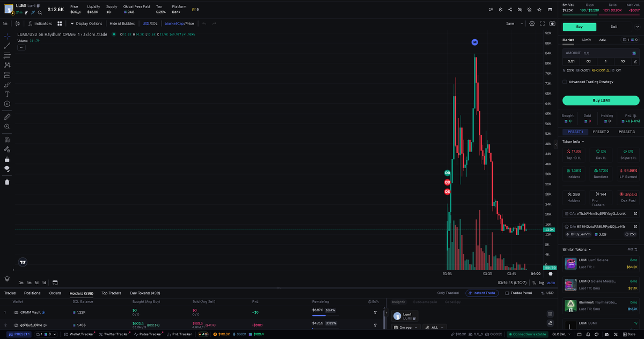Open Twitter Tracker from bottom bar
This screenshot has width=644, height=339.
(x=114, y=334)
